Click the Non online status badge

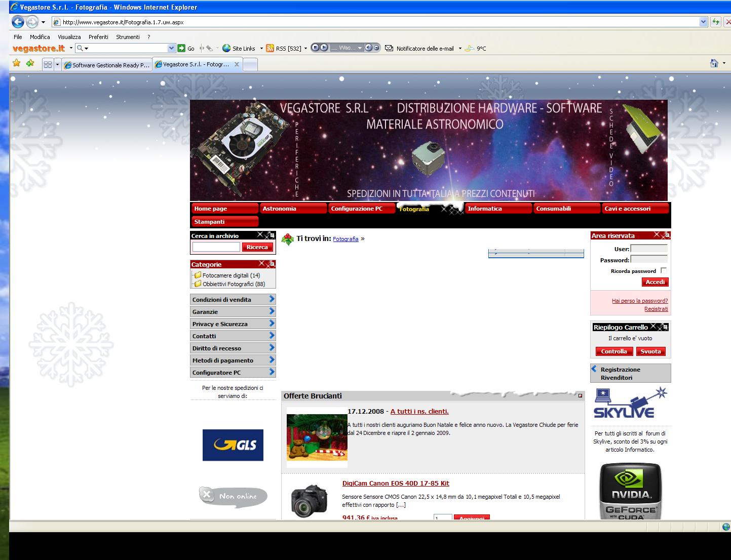coord(233,496)
